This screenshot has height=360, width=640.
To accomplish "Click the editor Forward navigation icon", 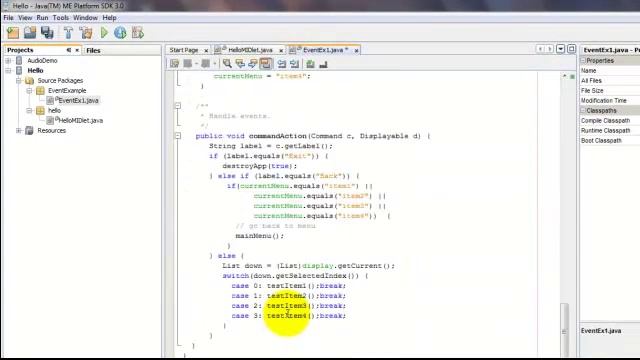I will click(206, 64).
